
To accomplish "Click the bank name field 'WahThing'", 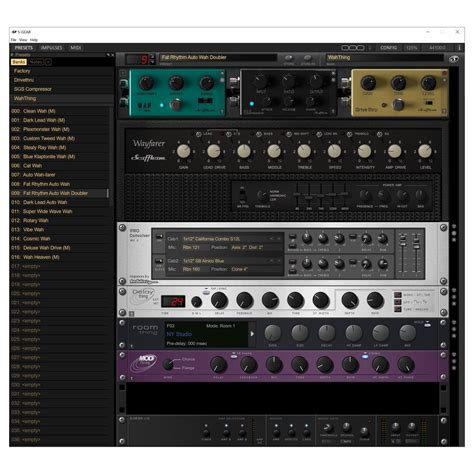I will (x=384, y=58).
